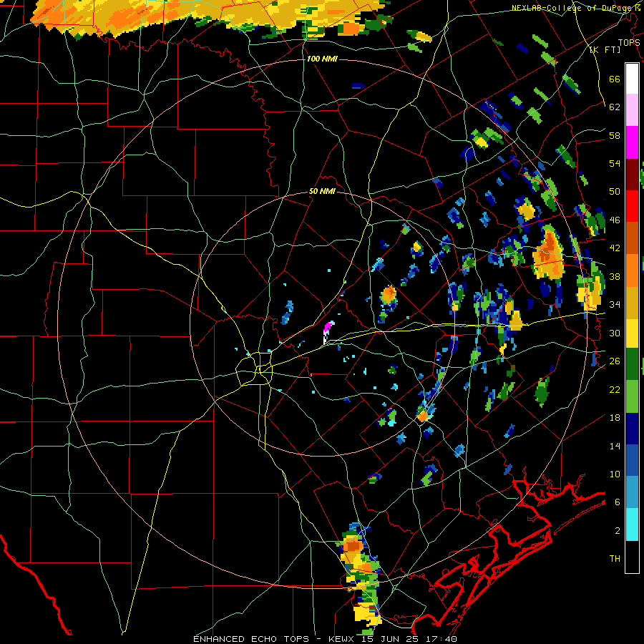Click the 100 NMI range ring label
The width and height of the screenshot is (644, 644).
(322, 59)
